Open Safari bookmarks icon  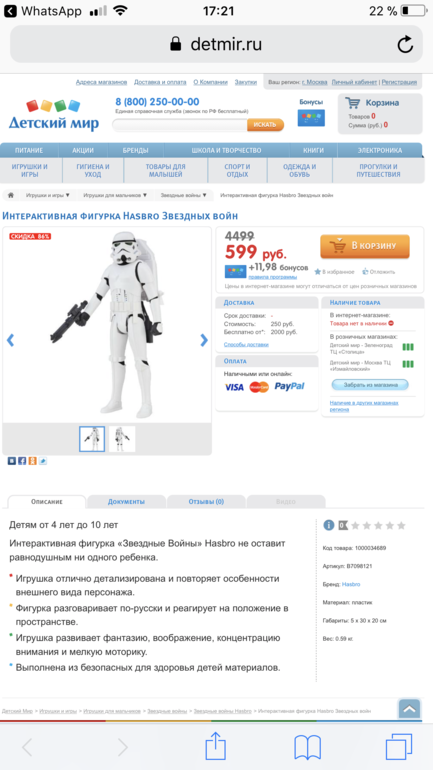tap(307, 747)
